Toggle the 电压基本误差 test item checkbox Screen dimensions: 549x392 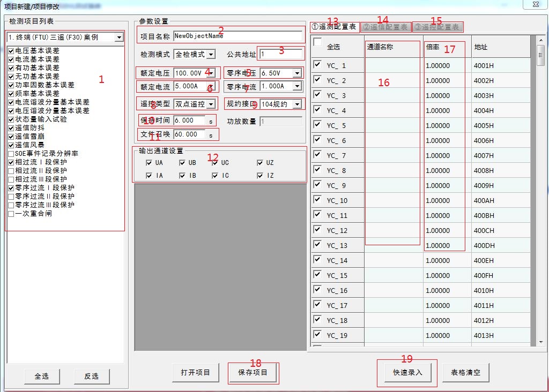click(11, 51)
